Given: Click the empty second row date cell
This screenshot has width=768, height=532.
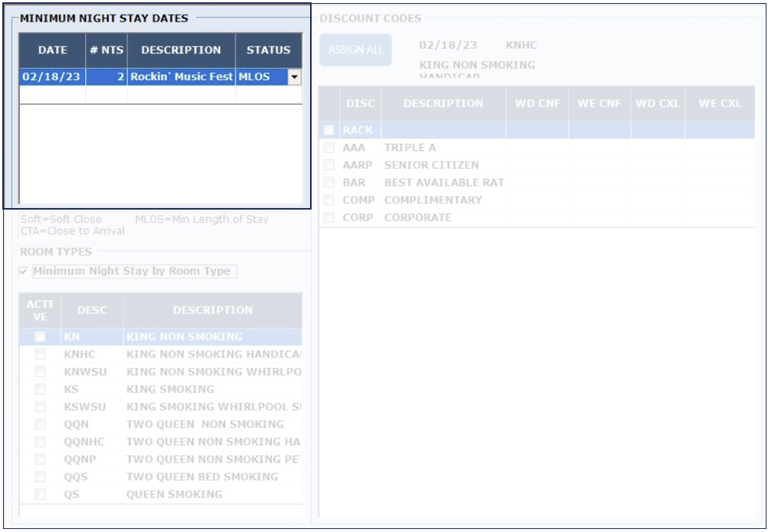Looking at the screenshot, I should point(52,95).
